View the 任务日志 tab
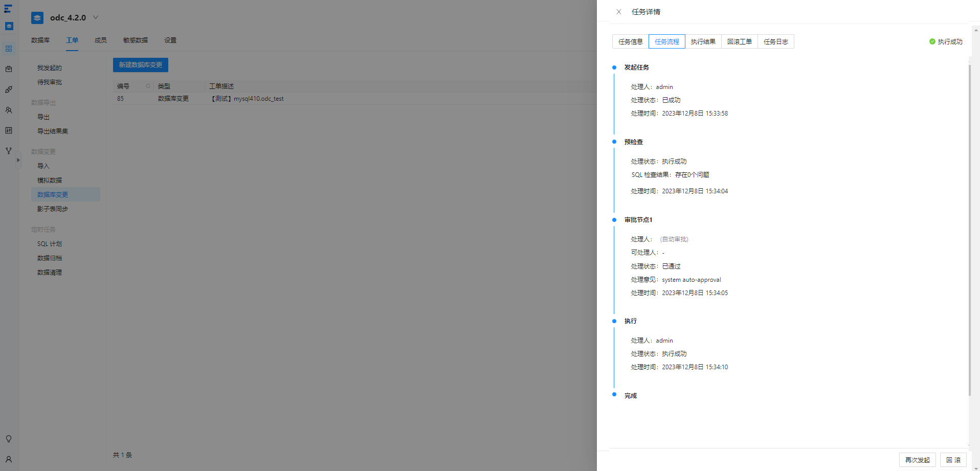 (x=776, y=42)
